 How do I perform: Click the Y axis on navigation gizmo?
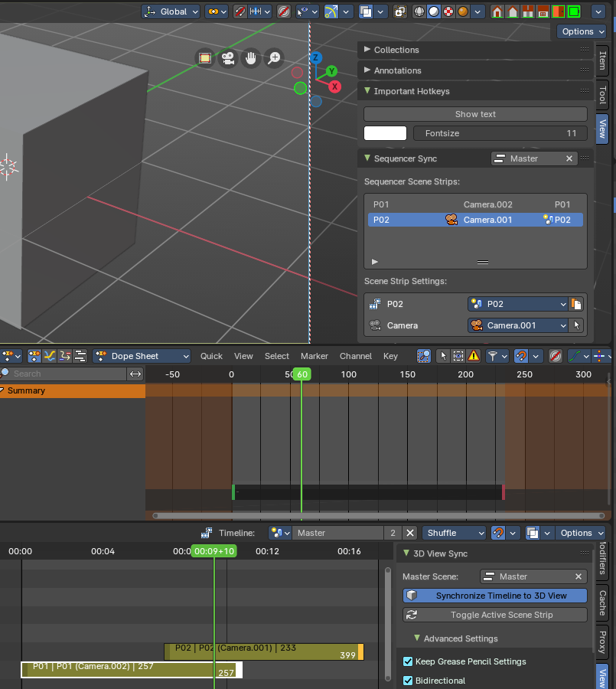coord(332,70)
